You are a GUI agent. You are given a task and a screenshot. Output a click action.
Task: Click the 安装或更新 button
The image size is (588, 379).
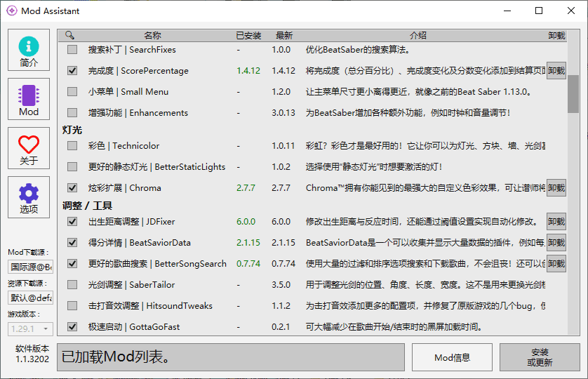(x=540, y=357)
